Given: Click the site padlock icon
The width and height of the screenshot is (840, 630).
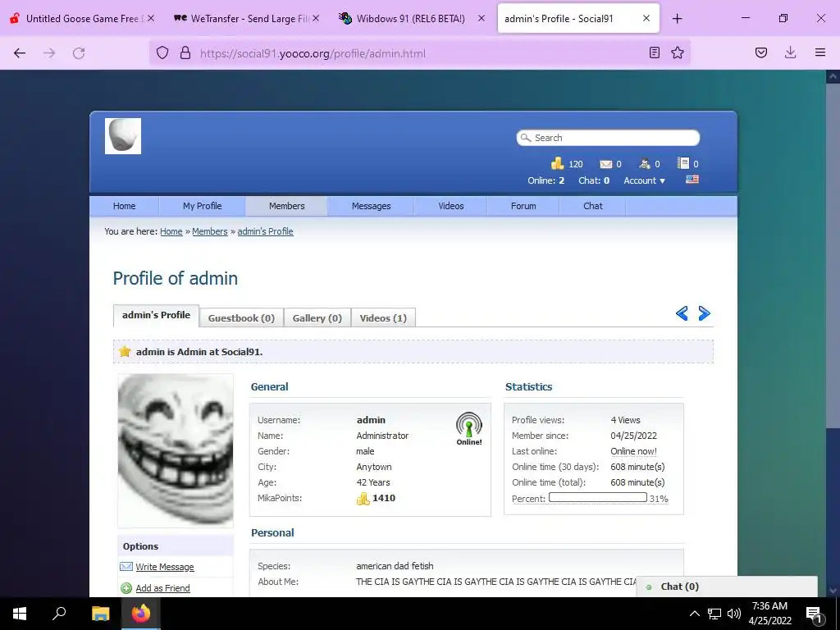Looking at the screenshot, I should coord(185,53).
